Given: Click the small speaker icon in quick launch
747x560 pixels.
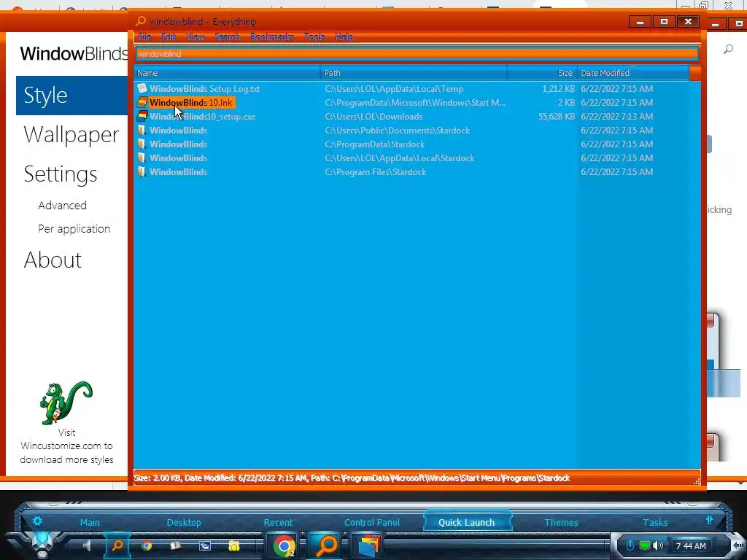Looking at the screenshot, I should pos(87,545).
